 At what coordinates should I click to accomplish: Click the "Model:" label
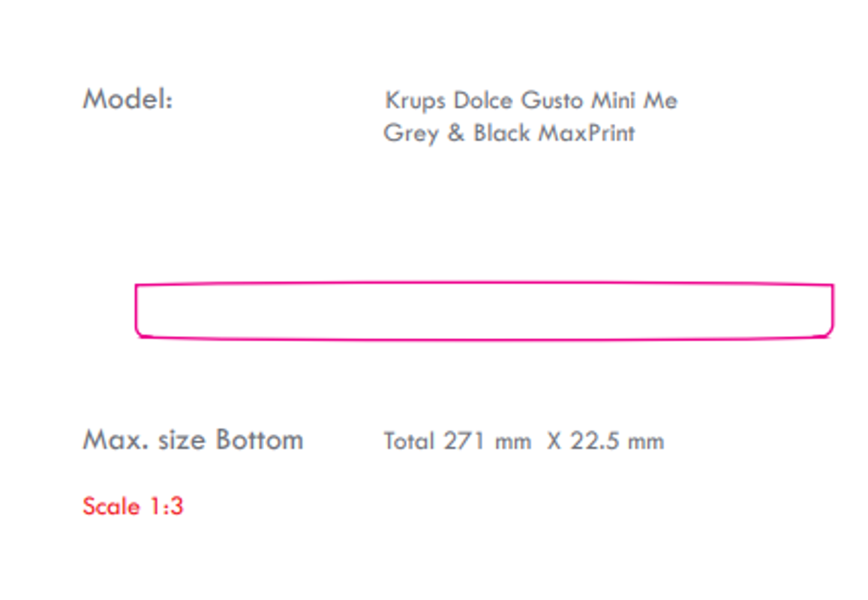(x=128, y=100)
